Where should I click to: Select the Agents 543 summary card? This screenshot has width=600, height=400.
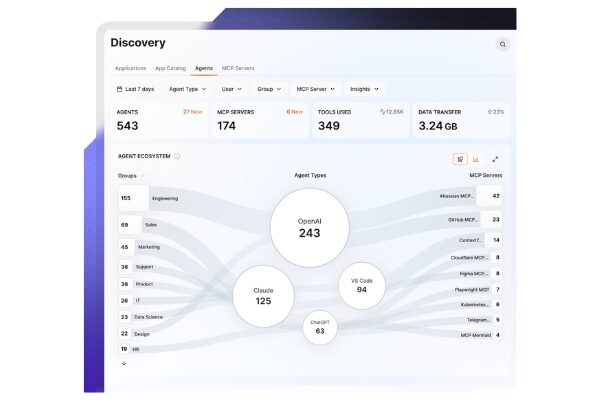[x=160, y=120]
